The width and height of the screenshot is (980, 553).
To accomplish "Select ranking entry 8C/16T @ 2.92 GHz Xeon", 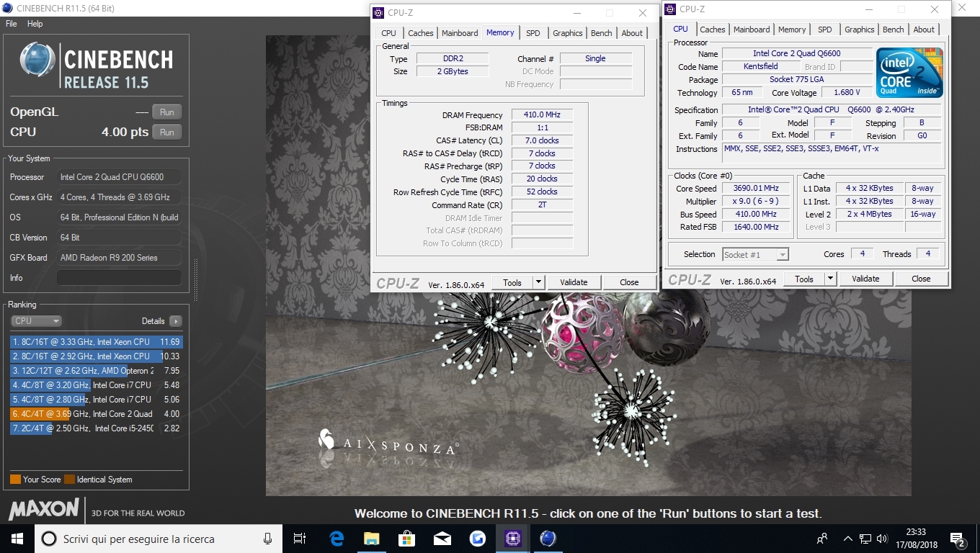I will tap(97, 356).
